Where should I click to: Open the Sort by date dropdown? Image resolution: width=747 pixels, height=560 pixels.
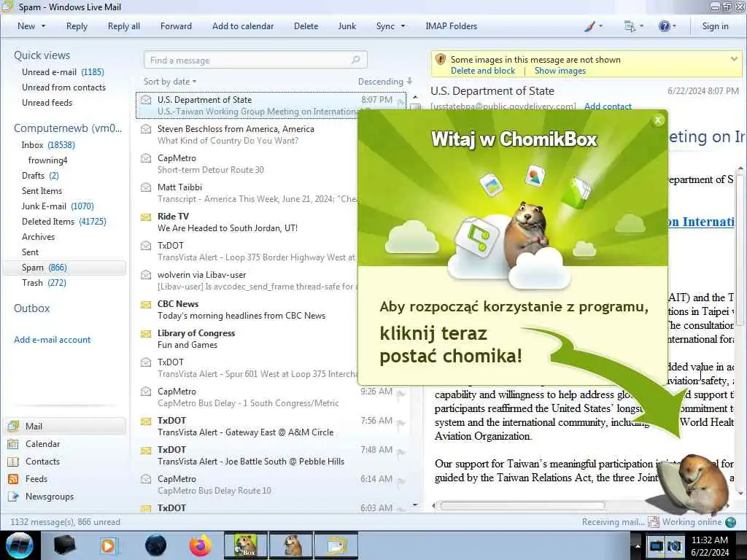(170, 82)
